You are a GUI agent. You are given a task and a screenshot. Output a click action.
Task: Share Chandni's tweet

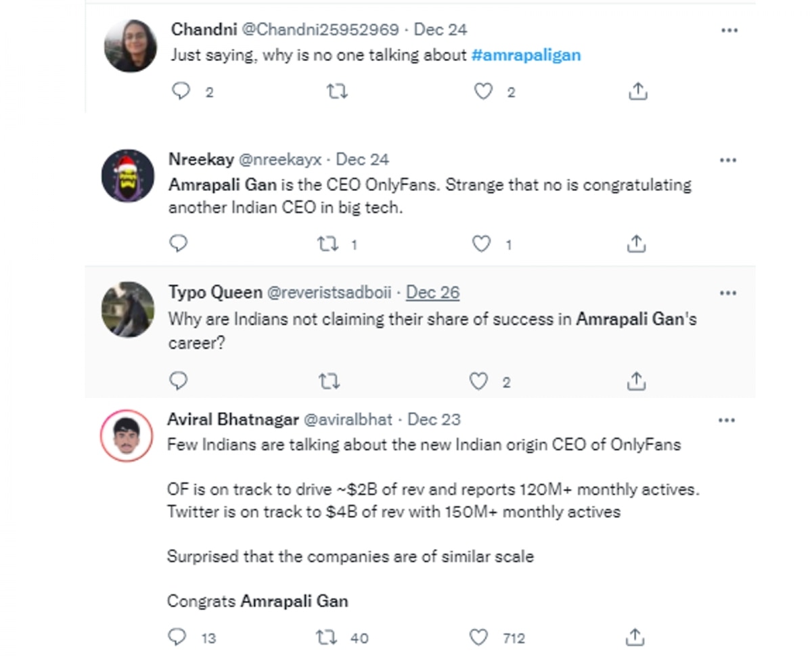(x=637, y=92)
